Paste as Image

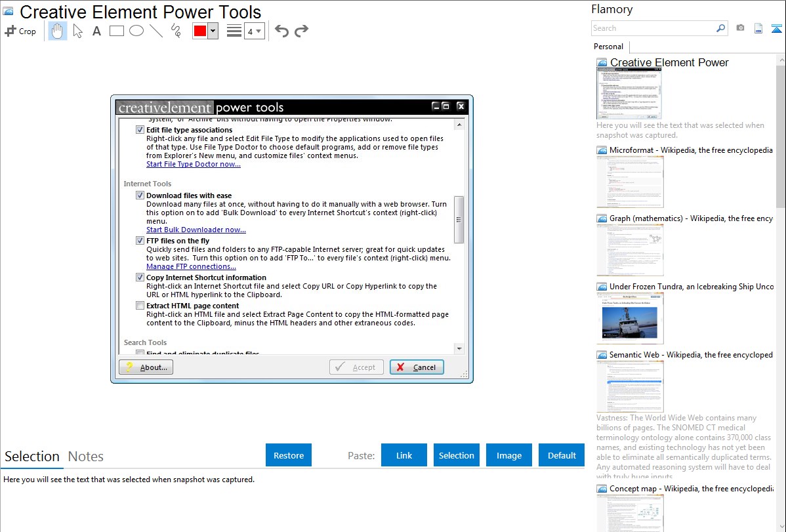509,455
